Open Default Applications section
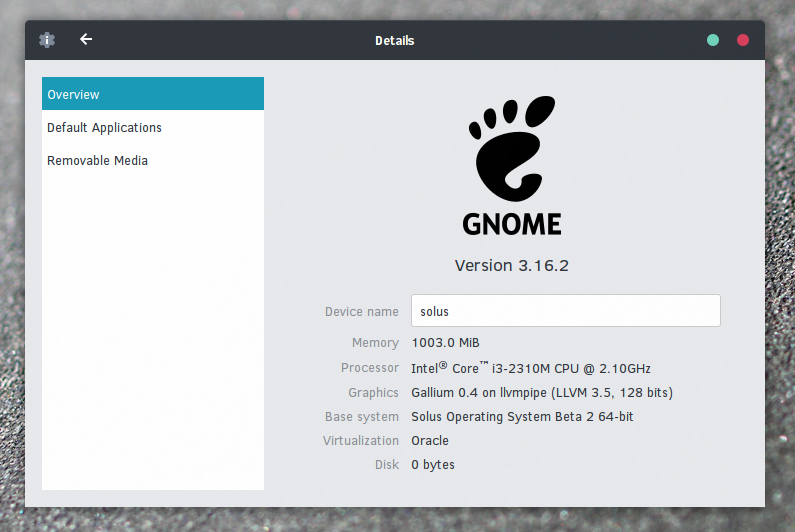 point(153,127)
